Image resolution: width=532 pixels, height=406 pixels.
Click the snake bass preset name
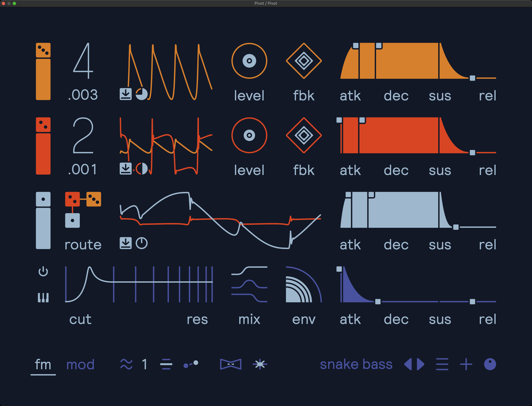click(356, 364)
